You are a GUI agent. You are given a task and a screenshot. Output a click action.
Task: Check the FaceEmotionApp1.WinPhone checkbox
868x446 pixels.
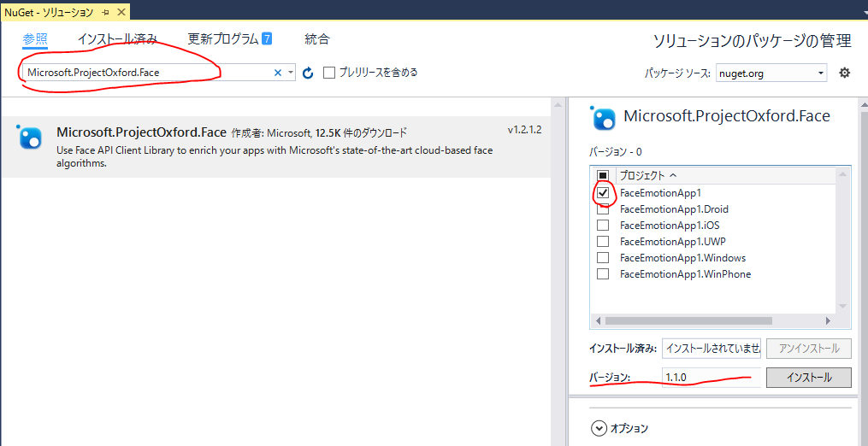pyautogui.click(x=603, y=274)
